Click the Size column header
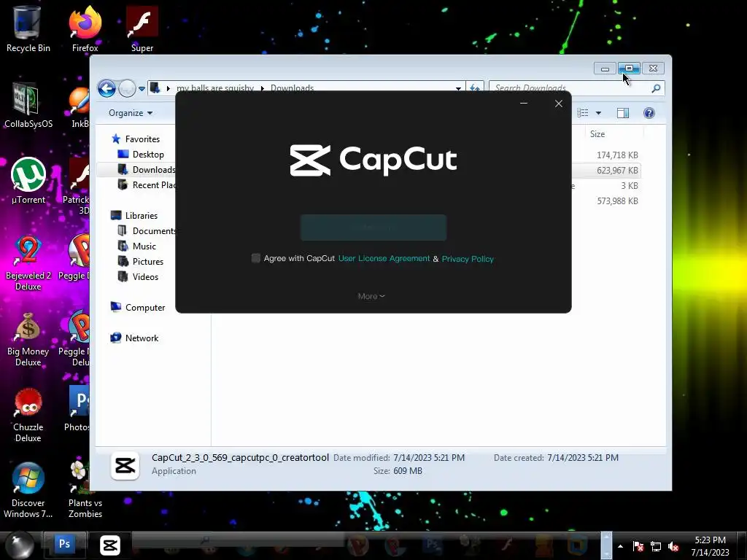 [597, 134]
